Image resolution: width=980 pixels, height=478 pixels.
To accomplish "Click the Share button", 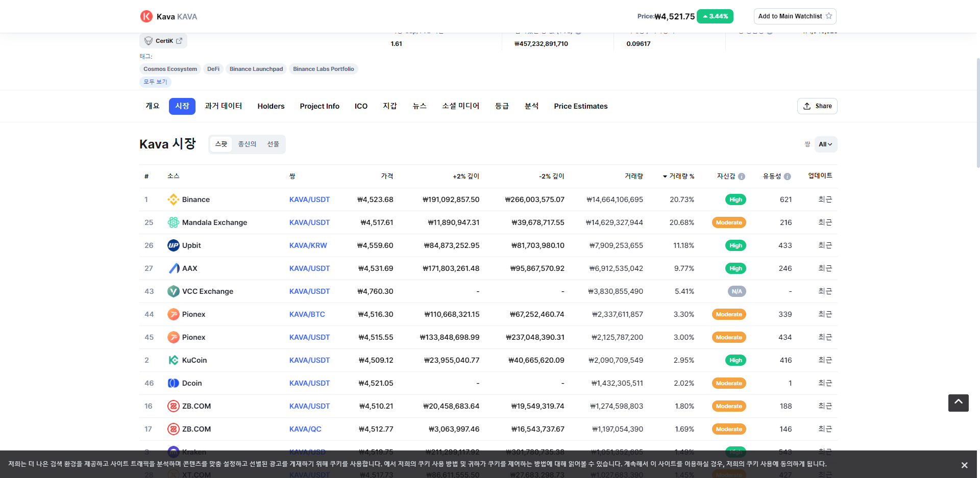I will [817, 106].
